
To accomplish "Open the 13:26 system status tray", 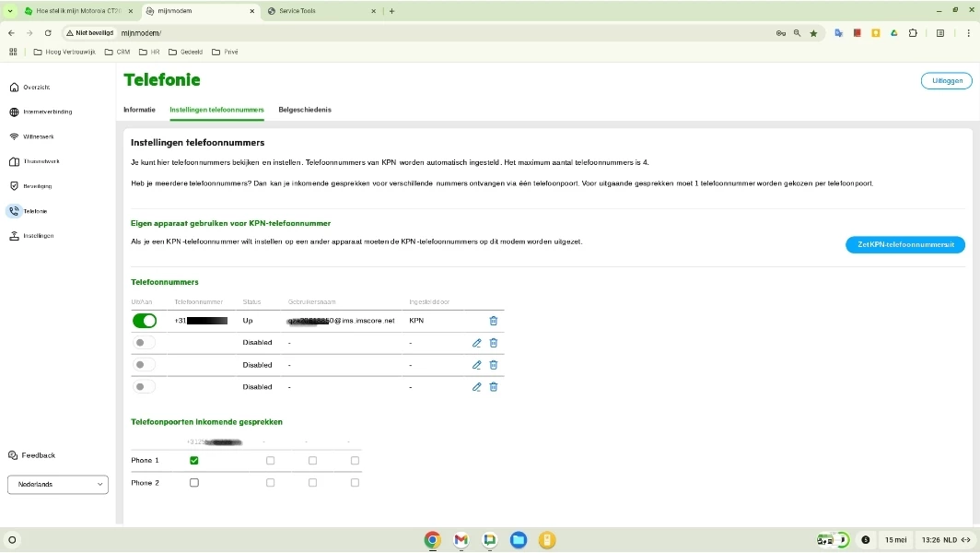I will 946,540.
